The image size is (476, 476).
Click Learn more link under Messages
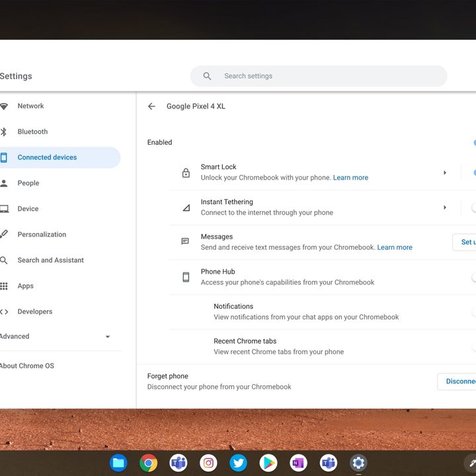(x=395, y=247)
